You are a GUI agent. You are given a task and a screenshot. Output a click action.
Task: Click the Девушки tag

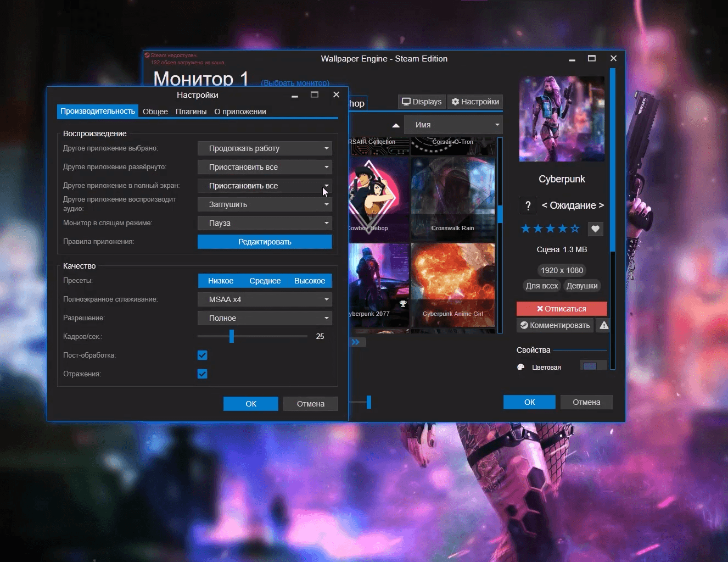[582, 286]
